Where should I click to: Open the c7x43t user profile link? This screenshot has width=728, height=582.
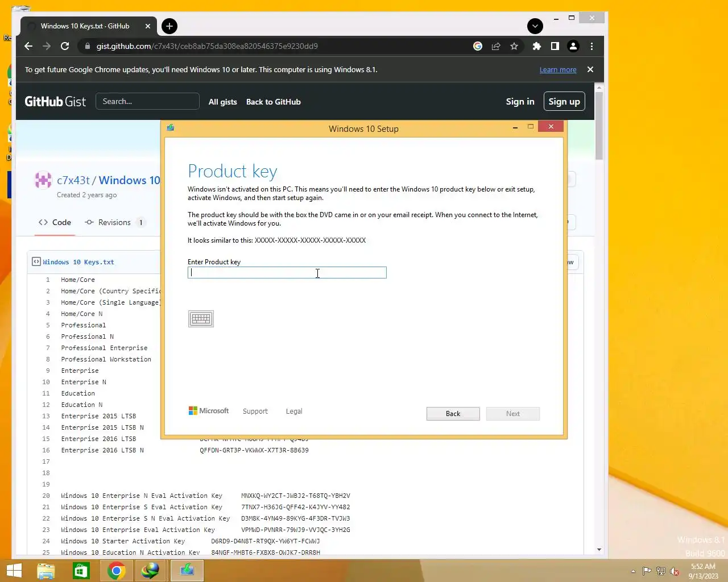click(x=73, y=180)
